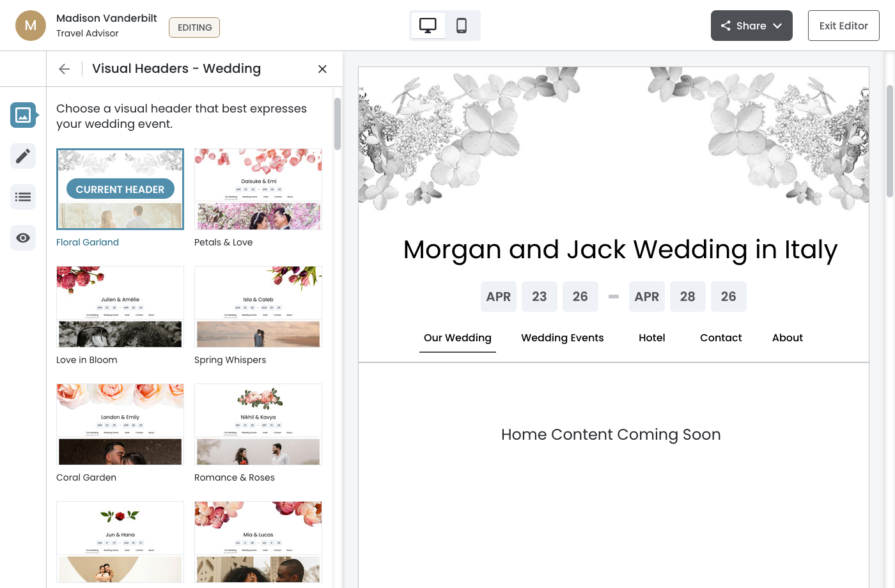Click the eye preview icon in sidebar
The image size is (895, 588).
point(23,238)
